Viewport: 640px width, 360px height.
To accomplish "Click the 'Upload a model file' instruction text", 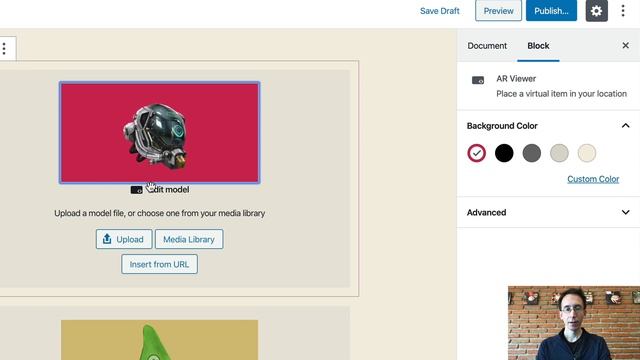I will [160, 213].
